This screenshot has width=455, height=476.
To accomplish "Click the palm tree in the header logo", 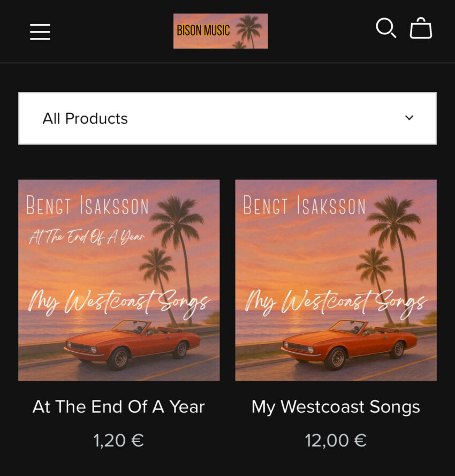I will tap(249, 31).
